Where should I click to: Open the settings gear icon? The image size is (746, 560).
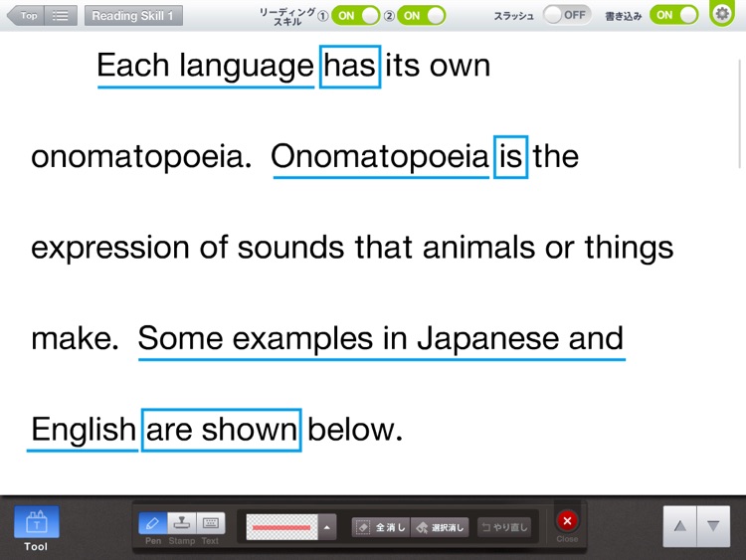tap(722, 13)
